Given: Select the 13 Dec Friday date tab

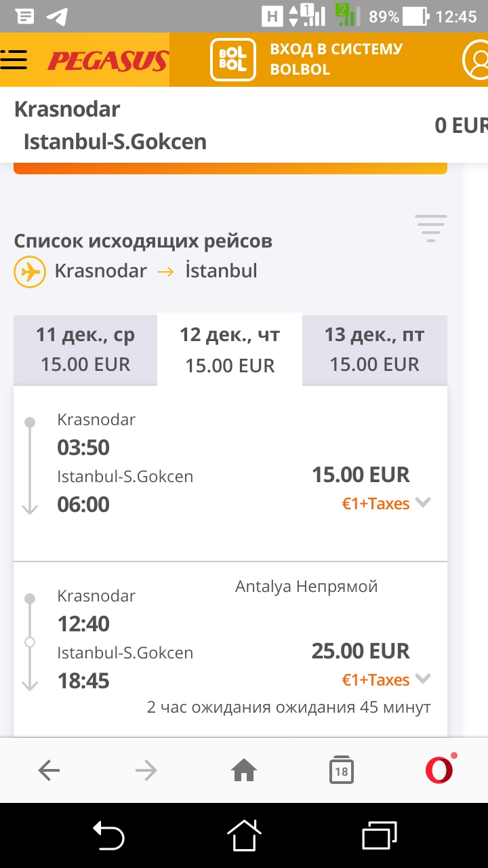Looking at the screenshot, I should coord(374,349).
